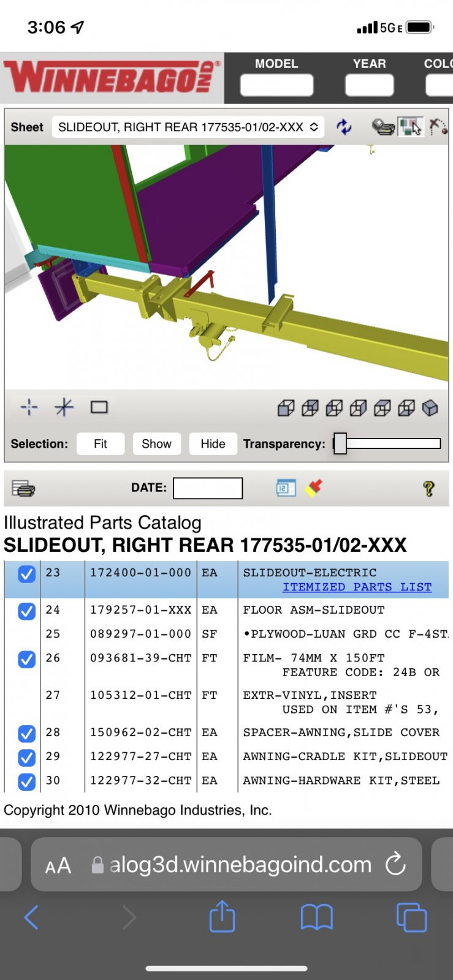The height and width of the screenshot is (980, 453).
Task: Uncheck the checkbox for item 26 FILM
Action: click(x=26, y=660)
